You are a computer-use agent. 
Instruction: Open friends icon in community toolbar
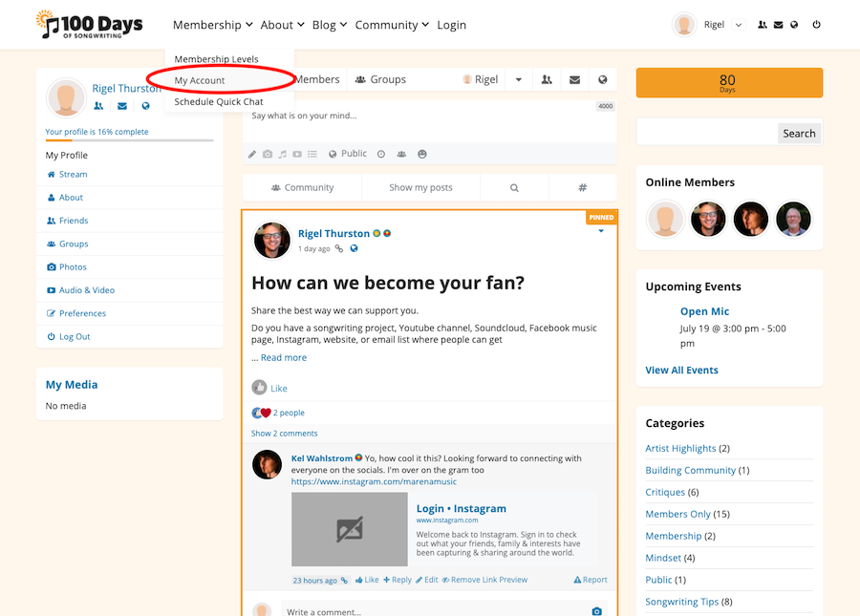coord(547,80)
